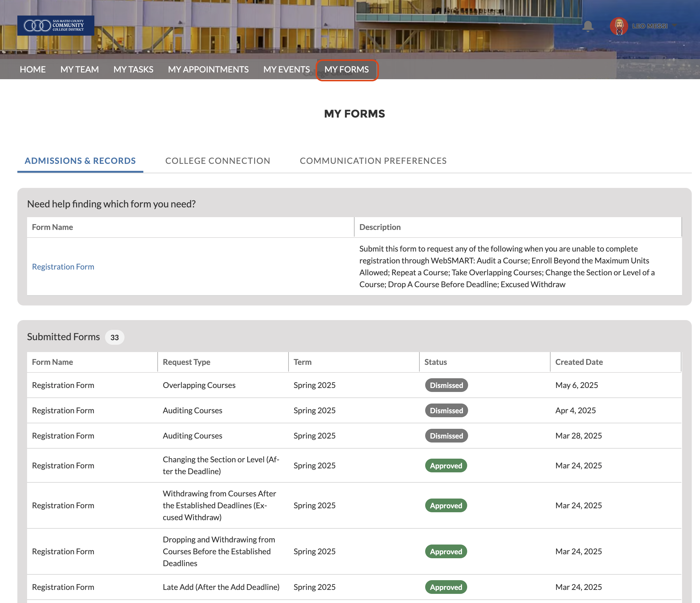Click the MY FORMS navigation item
The width and height of the screenshot is (700, 603).
click(346, 69)
